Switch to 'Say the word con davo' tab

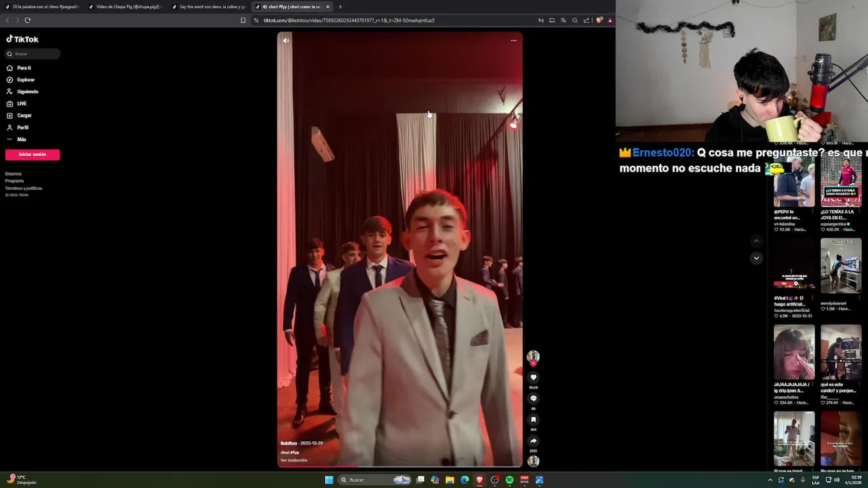coord(209,7)
